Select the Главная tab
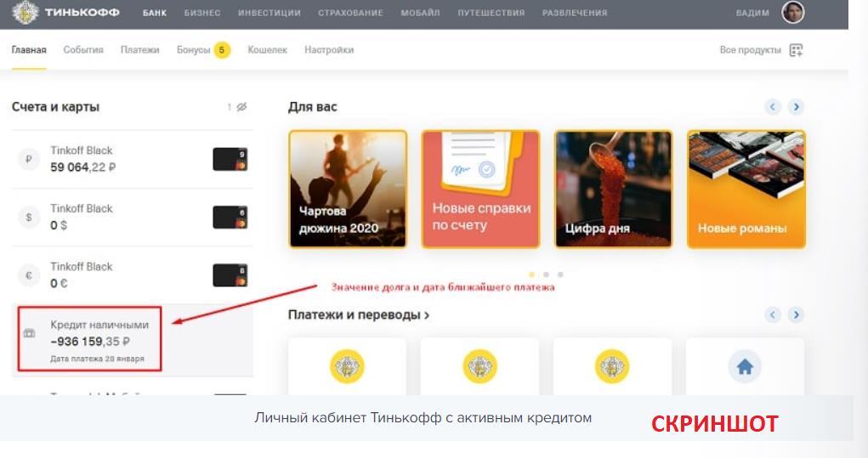The image size is (868, 458). point(29,50)
